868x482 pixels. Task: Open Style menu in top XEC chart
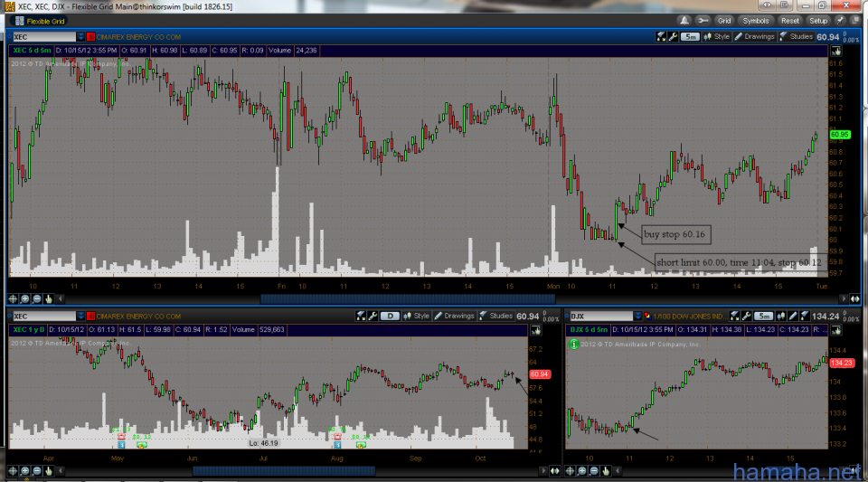click(x=717, y=36)
